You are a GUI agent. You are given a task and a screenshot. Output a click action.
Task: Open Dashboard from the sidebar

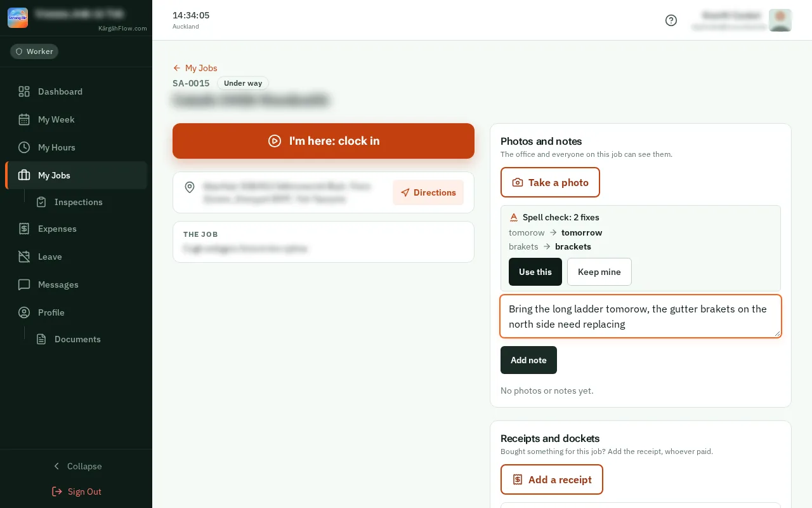[76, 91]
